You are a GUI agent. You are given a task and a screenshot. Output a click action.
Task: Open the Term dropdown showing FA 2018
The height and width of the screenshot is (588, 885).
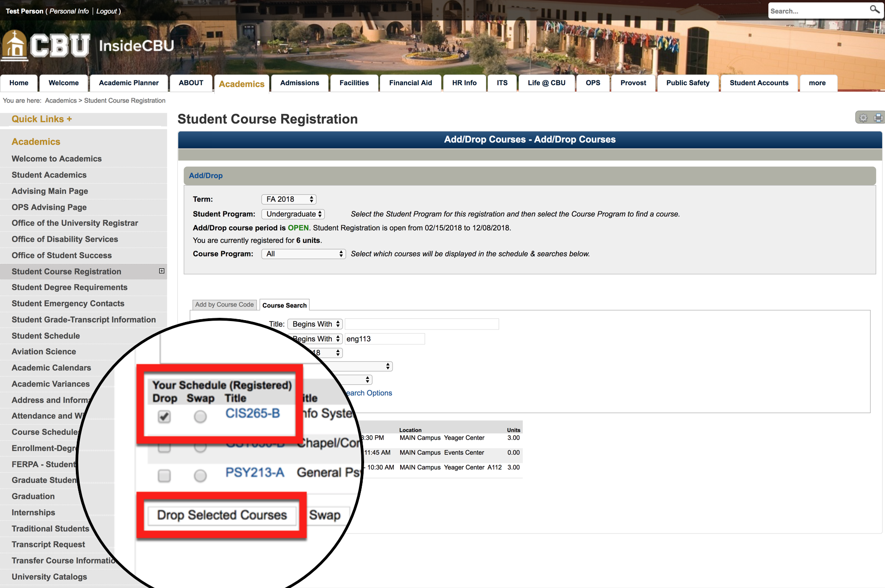click(x=289, y=199)
